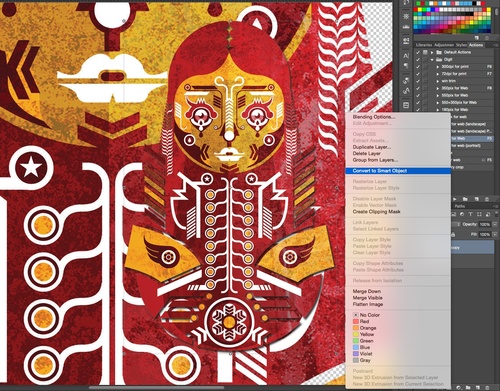The height and width of the screenshot is (391, 500).
Task: Collapse the Oigit actions set
Action: pos(432,59)
